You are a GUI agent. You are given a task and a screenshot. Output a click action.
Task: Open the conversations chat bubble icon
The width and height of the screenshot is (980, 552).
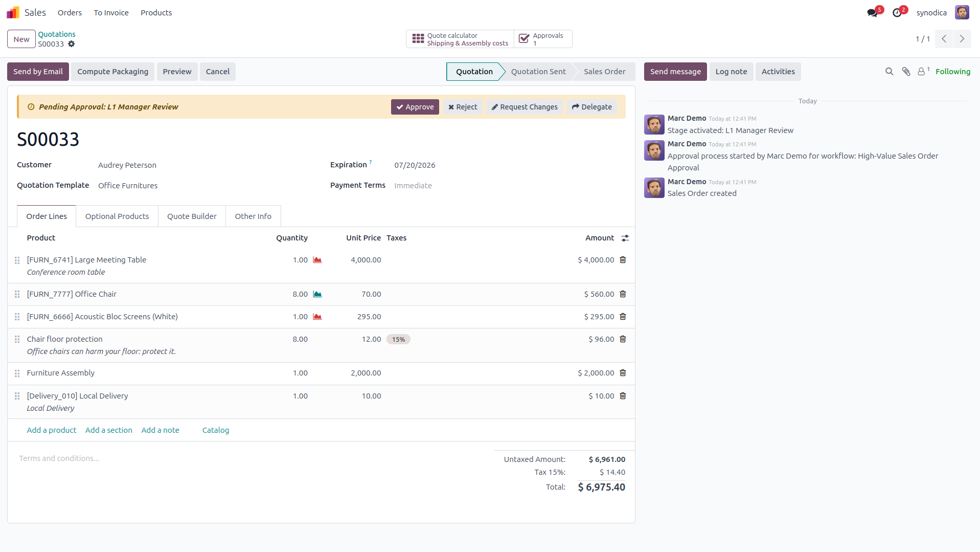point(873,13)
